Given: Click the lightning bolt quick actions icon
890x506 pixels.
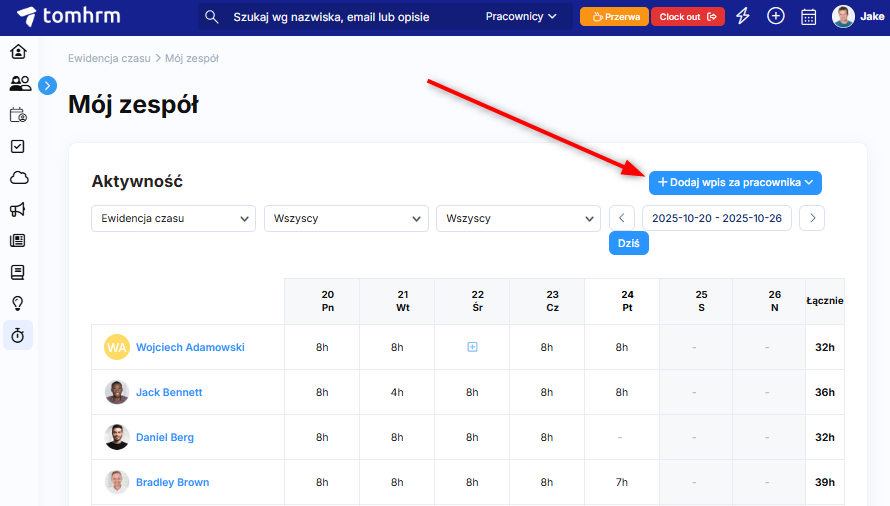Looking at the screenshot, I should [742, 17].
